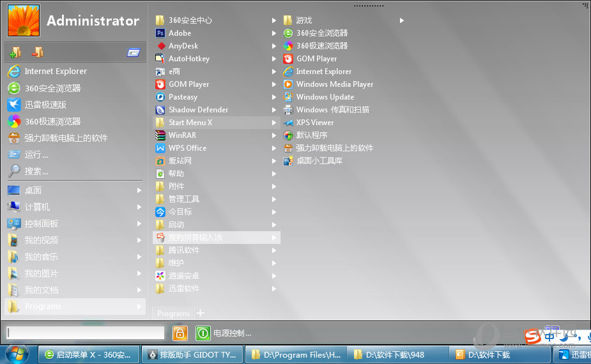Open the 附件 accessories folder
Screen dimensions: 591x364
tap(217, 186)
